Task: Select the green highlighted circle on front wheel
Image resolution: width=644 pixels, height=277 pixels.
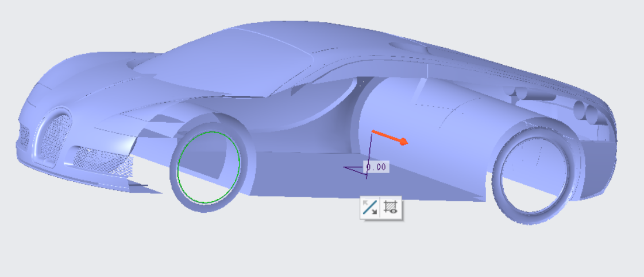Action: 209,167
